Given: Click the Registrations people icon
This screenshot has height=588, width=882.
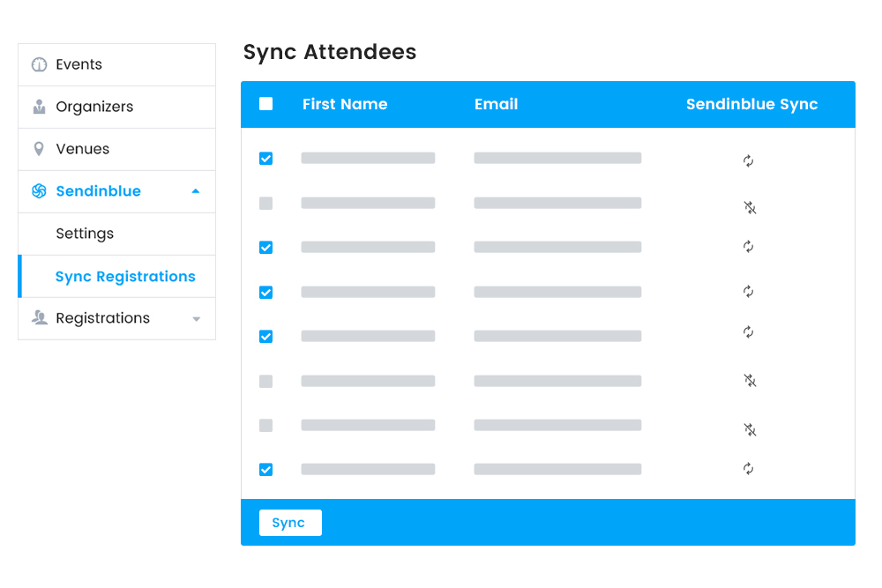Looking at the screenshot, I should (39, 318).
